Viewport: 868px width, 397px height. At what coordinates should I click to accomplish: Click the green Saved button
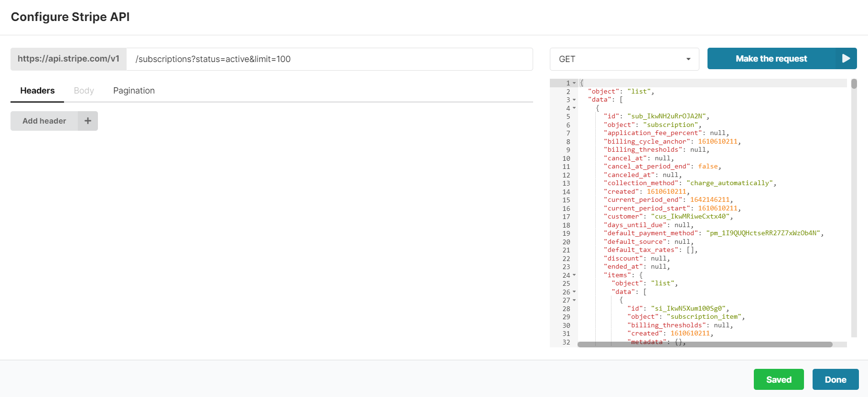[778, 379]
